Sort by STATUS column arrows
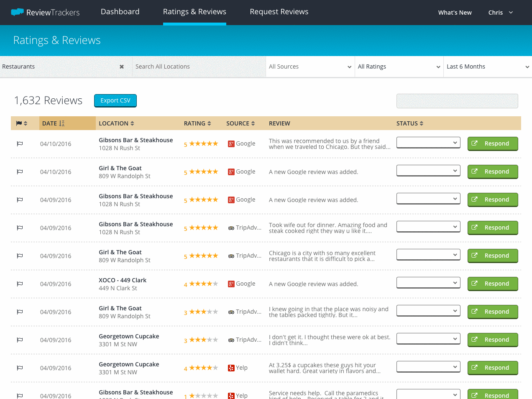532x399 pixels. pos(422,123)
